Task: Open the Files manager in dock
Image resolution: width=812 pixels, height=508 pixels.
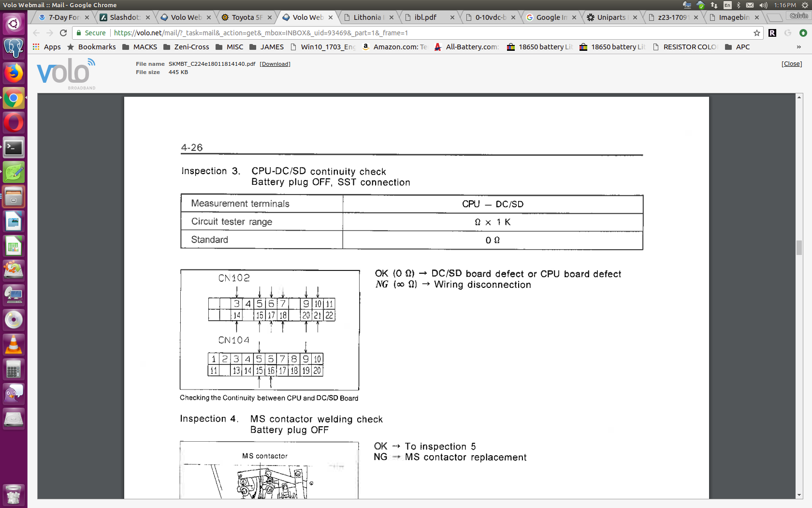Action: click(14, 197)
